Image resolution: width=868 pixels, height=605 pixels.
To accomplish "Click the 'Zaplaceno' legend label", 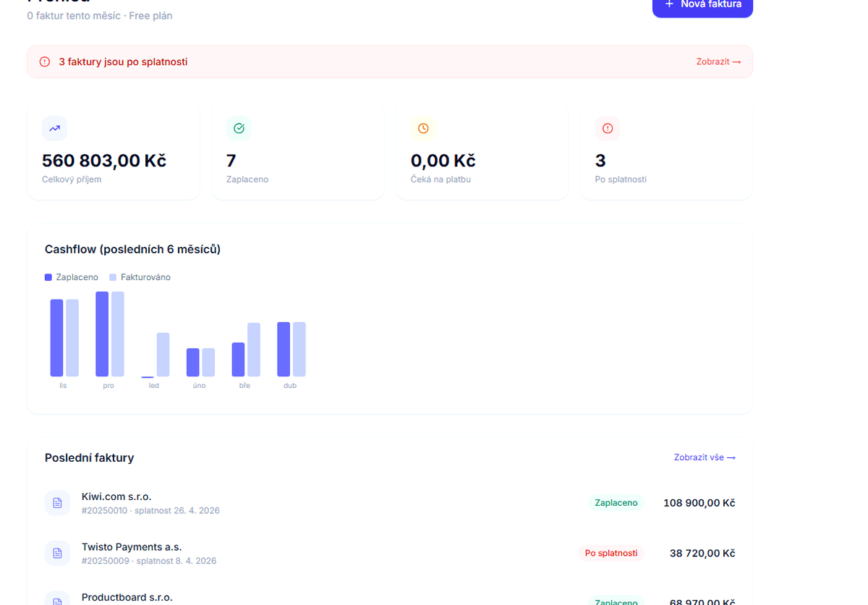I will pos(77,277).
